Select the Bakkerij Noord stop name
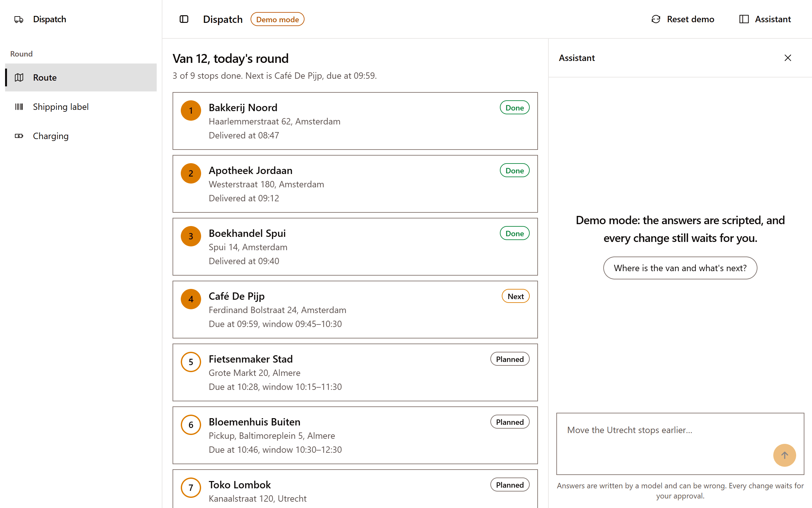Viewport: 812px width, 508px height. coord(243,108)
